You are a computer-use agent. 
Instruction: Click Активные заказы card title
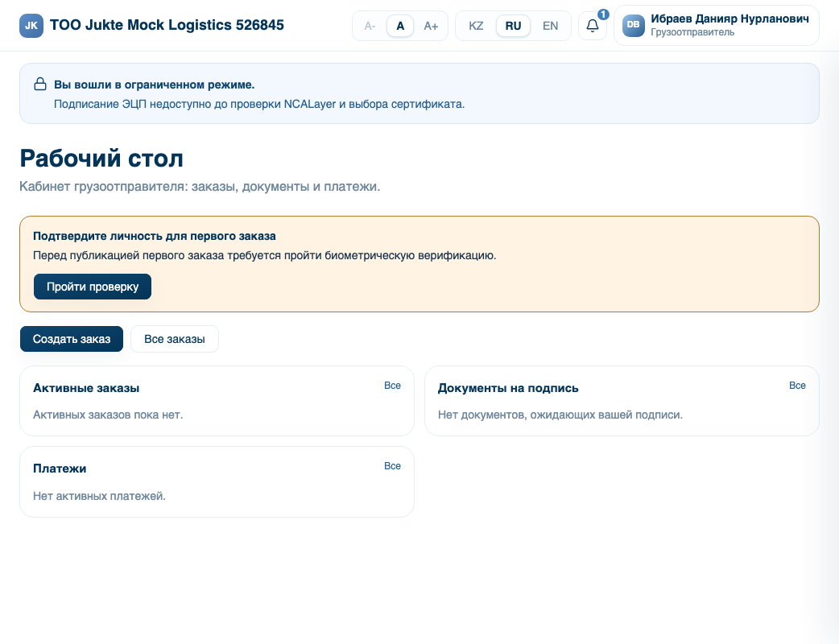pos(86,388)
